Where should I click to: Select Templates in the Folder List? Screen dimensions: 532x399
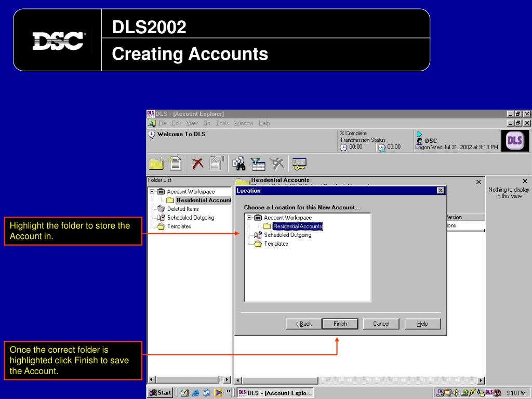pos(179,227)
